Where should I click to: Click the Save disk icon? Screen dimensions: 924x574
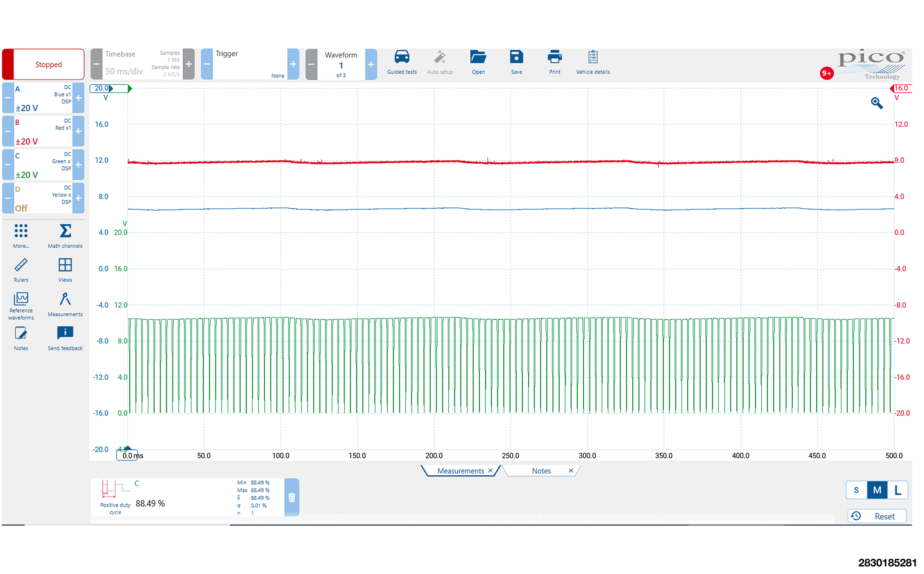(516, 57)
